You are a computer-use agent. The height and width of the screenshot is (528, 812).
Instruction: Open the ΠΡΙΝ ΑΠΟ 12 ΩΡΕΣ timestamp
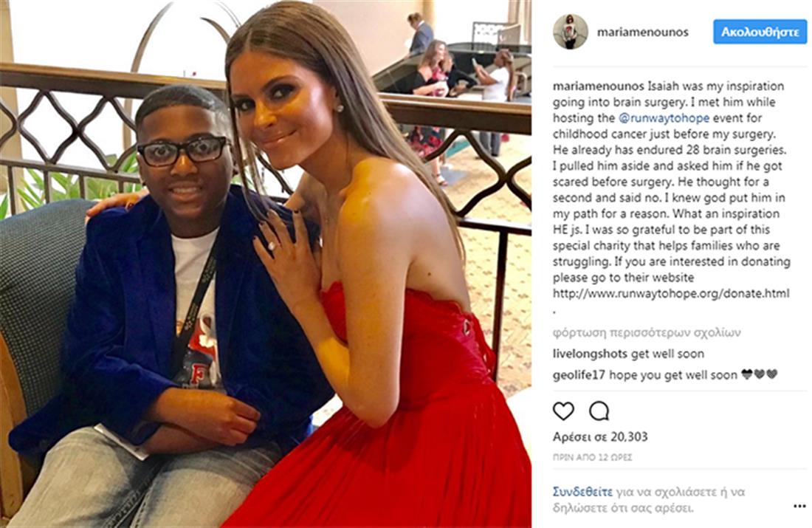point(593,458)
